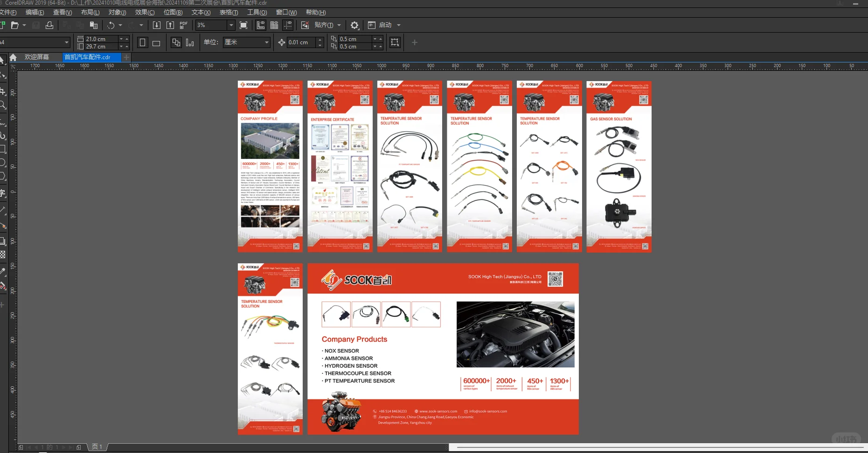
Task: Select the Pick tool in the toolbox
Action: [2, 61]
